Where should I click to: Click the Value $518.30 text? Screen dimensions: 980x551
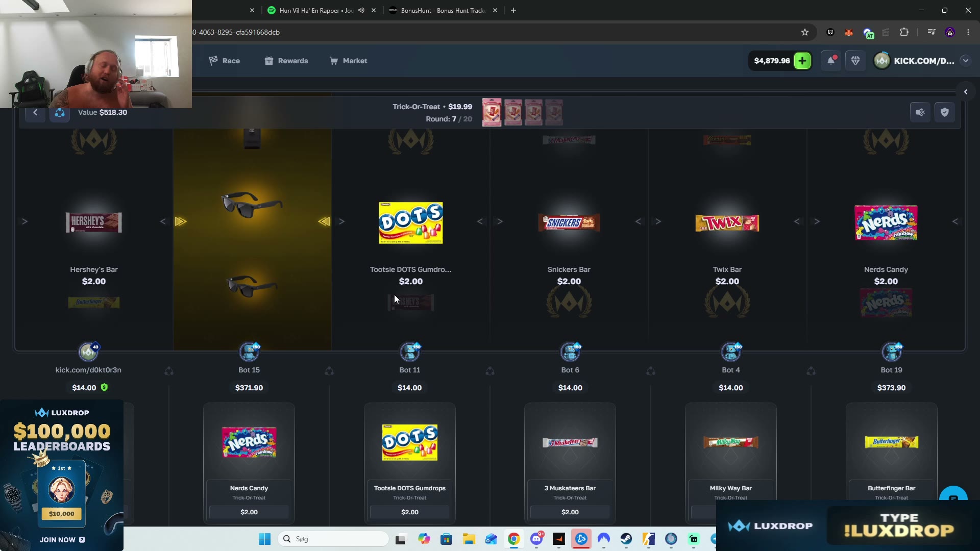[x=103, y=112]
